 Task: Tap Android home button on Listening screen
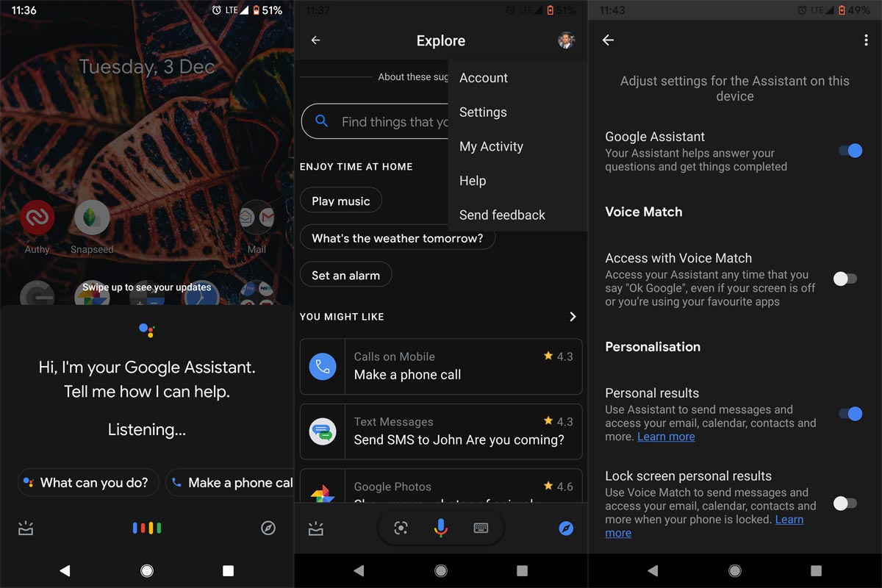147,570
